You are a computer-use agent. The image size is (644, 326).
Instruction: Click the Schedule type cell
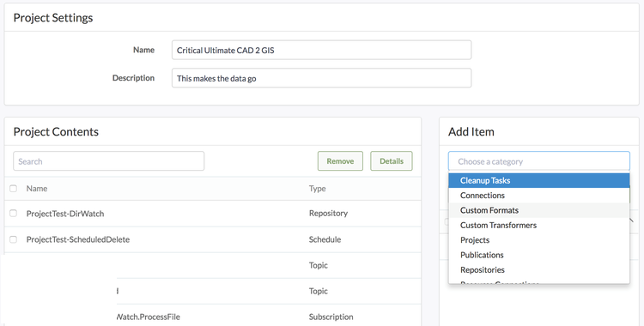pyautogui.click(x=325, y=239)
